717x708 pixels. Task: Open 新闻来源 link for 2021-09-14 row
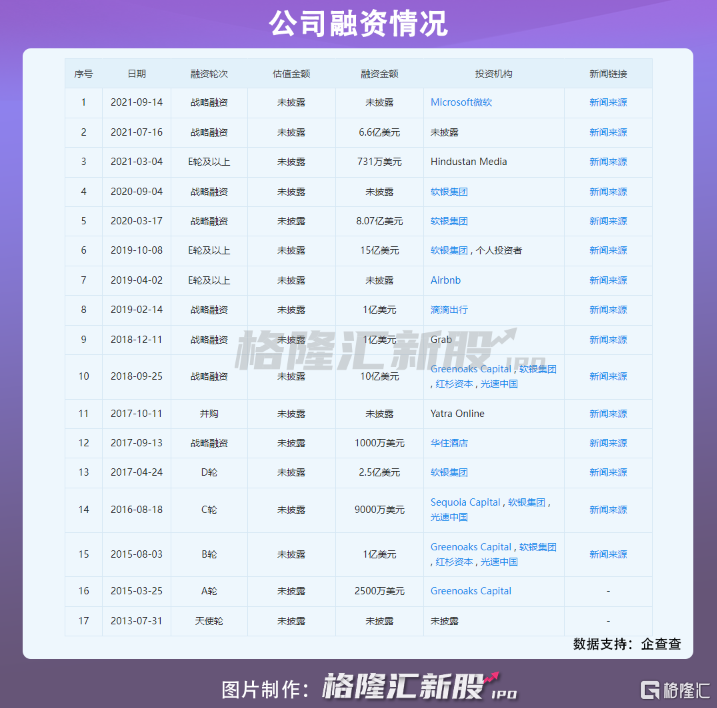[x=608, y=102]
